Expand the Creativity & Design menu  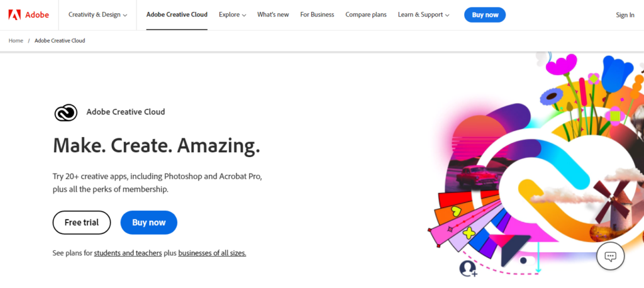tap(97, 15)
